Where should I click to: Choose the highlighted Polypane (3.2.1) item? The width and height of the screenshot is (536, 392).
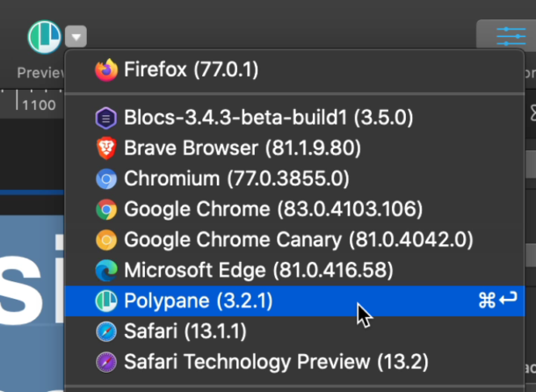(x=294, y=301)
